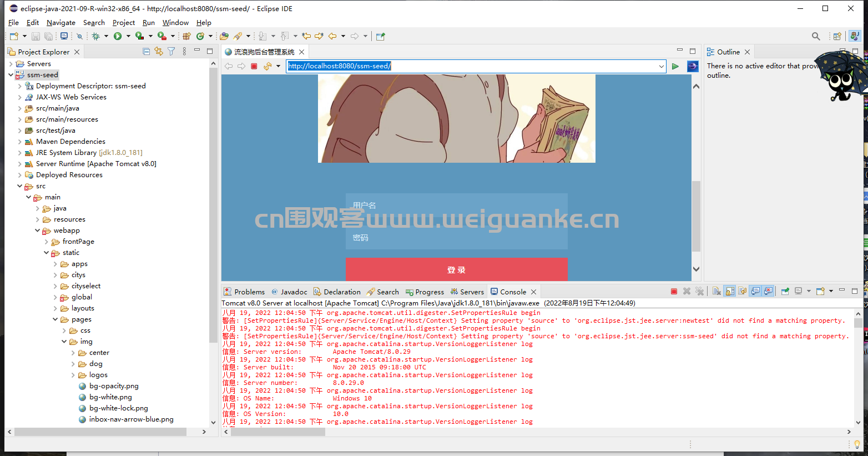
Task: Select the bg-opacity.png file
Action: [x=108, y=386]
